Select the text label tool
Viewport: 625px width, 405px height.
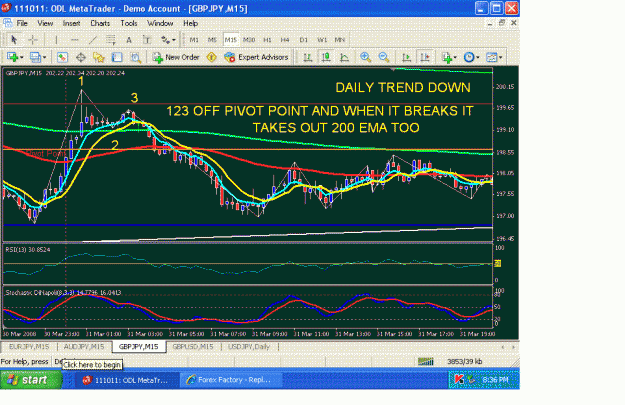pos(147,40)
